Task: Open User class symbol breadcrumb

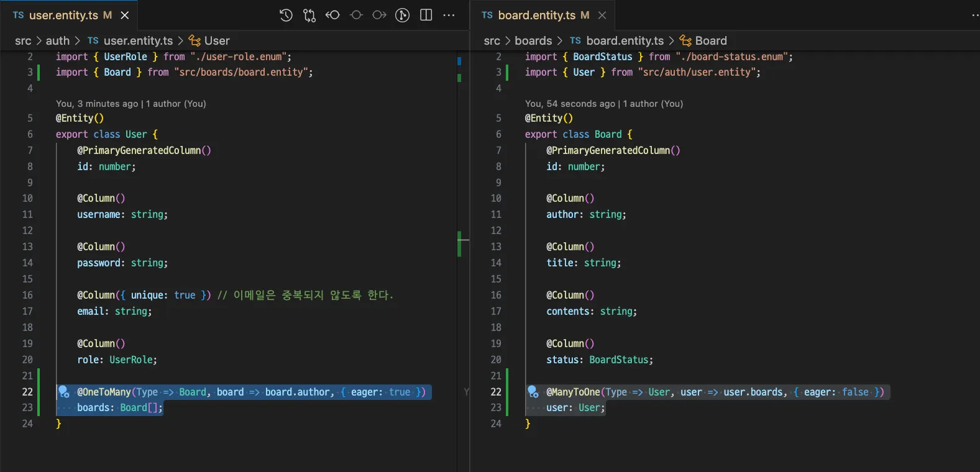Action: 216,40
